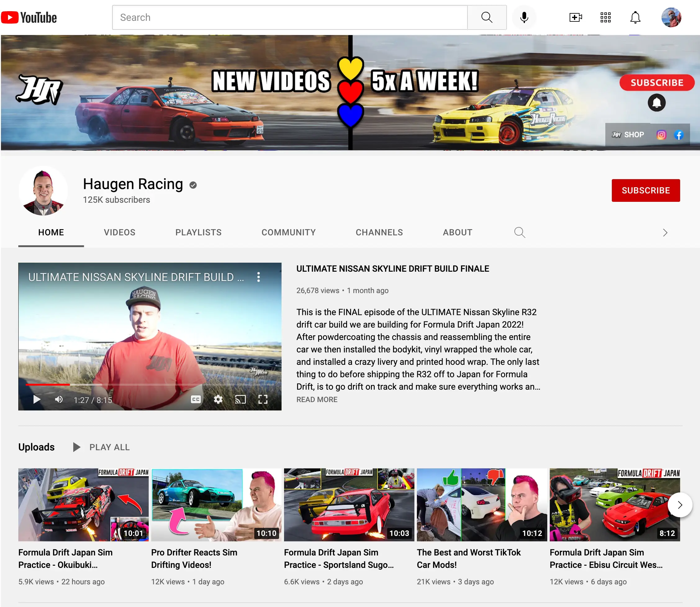The width and height of the screenshot is (700, 607).
Task: Open the YouTube apps grid icon
Action: pos(605,17)
